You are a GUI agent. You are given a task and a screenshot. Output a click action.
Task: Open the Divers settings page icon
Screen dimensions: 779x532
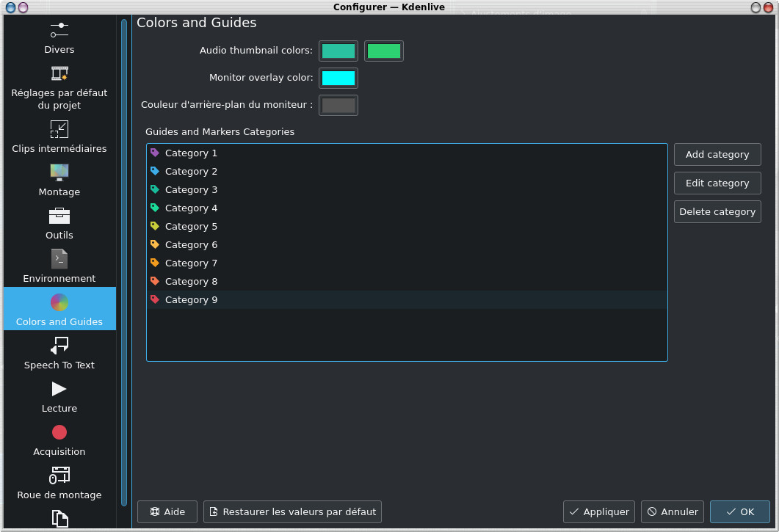pos(59,30)
